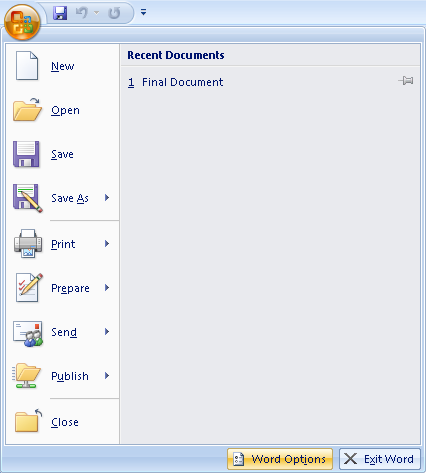The width and height of the screenshot is (426, 473).
Task: Expand the Publish submenu arrow
Action: point(107,376)
